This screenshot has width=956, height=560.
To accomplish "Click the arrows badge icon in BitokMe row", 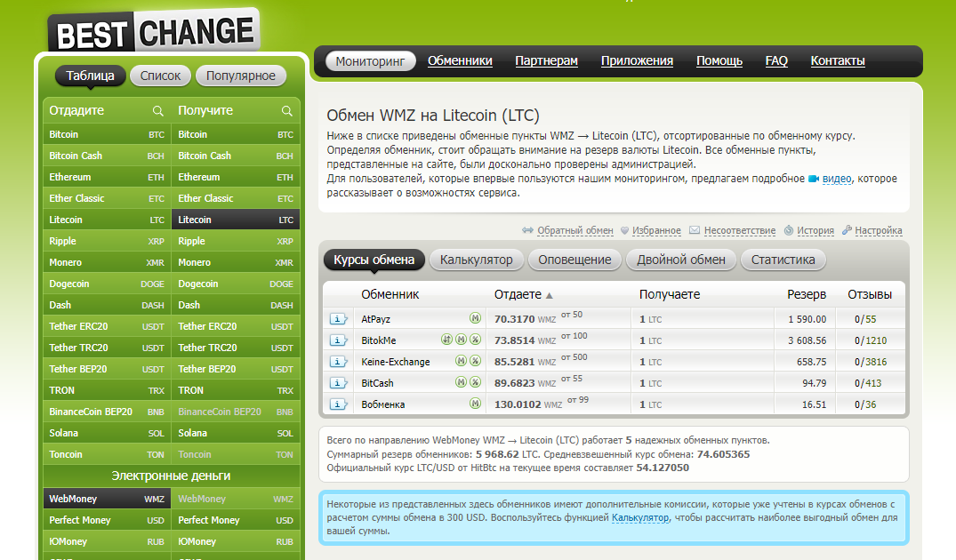I will point(447,340).
